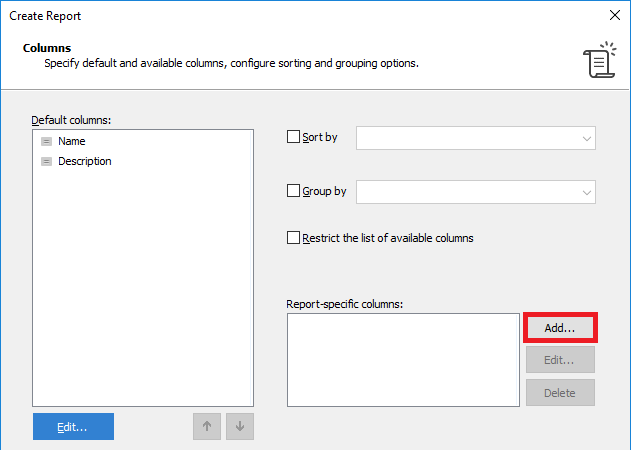
Task: Enable the Sort by checkbox
Action: (x=294, y=137)
